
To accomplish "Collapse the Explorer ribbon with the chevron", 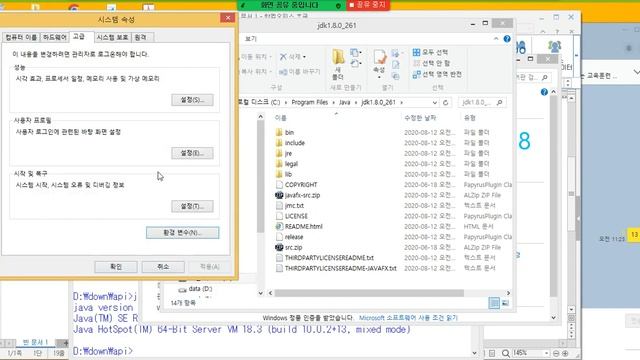I will [496, 39].
